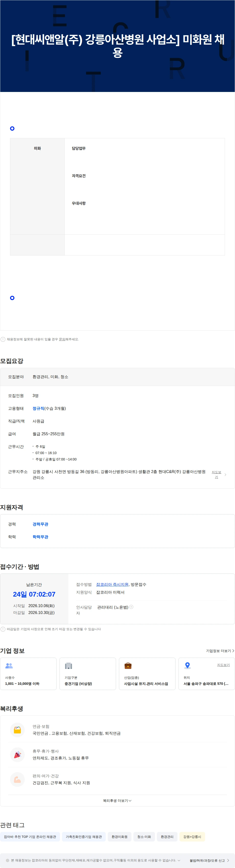
Task: Expand 복리후생 더보기
Action: 117,801
